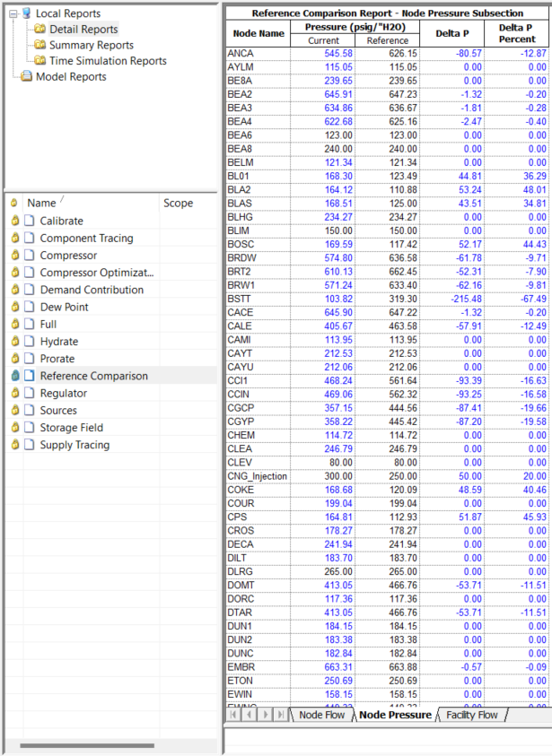Select the Dew Point report

coord(64,307)
